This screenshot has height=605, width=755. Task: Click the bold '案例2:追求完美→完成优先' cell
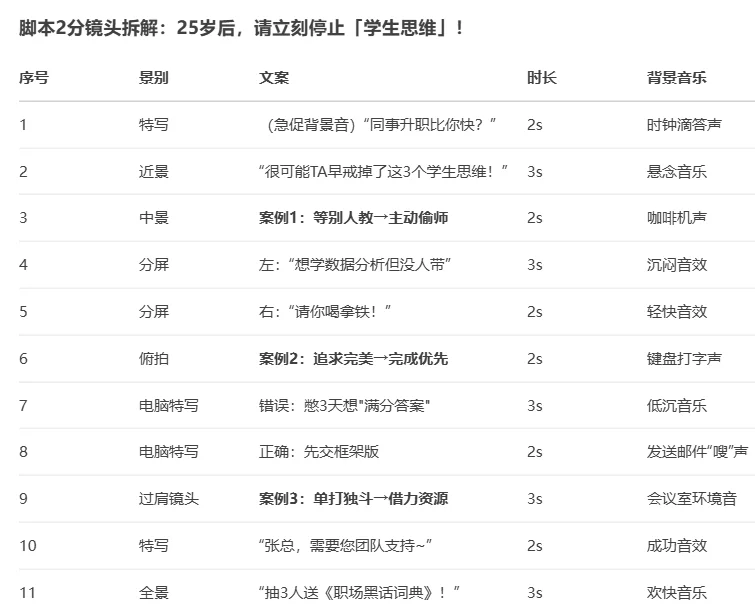353,358
